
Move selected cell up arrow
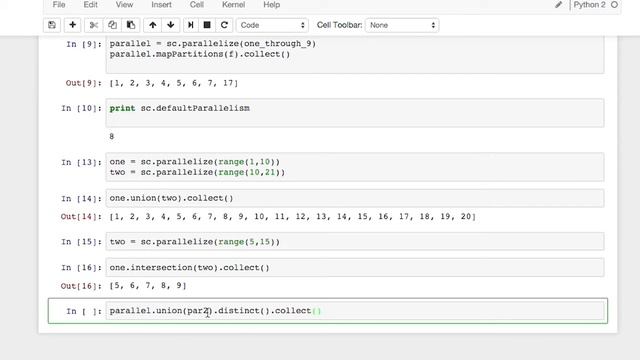pyautogui.click(x=153, y=25)
